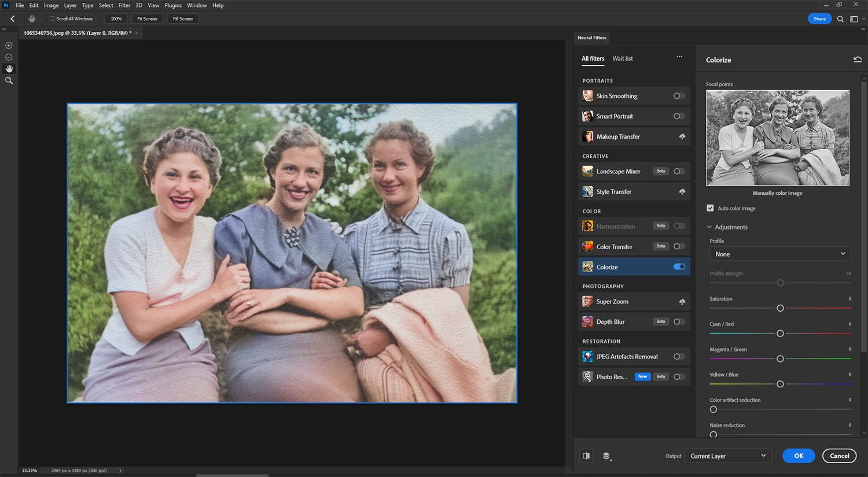
Task: Open the Profile dropdown set to None
Action: [779, 254]
